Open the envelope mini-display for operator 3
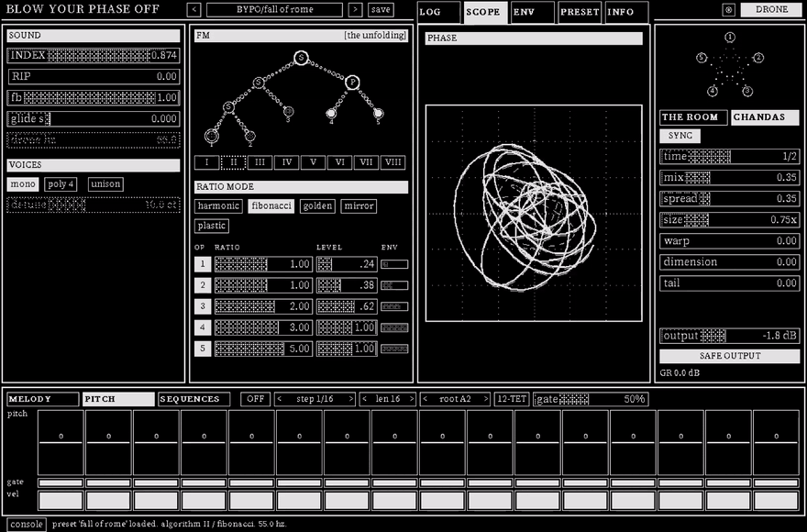Image resolution: width=807 pixels, height=532 pixels. coord(394,306)
